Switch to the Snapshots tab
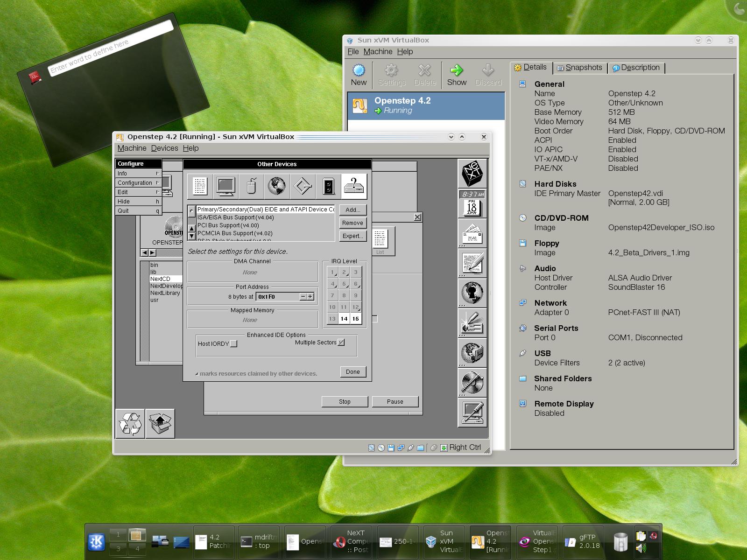 [x=580, y=68]
